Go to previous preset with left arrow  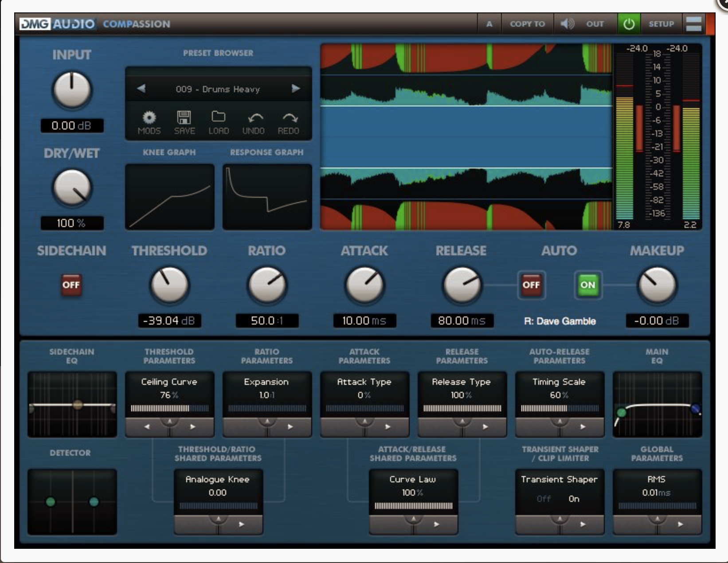click(x=141, y=89)
